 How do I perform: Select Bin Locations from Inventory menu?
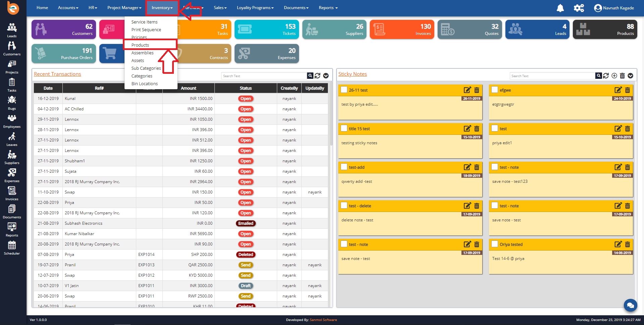145,84
